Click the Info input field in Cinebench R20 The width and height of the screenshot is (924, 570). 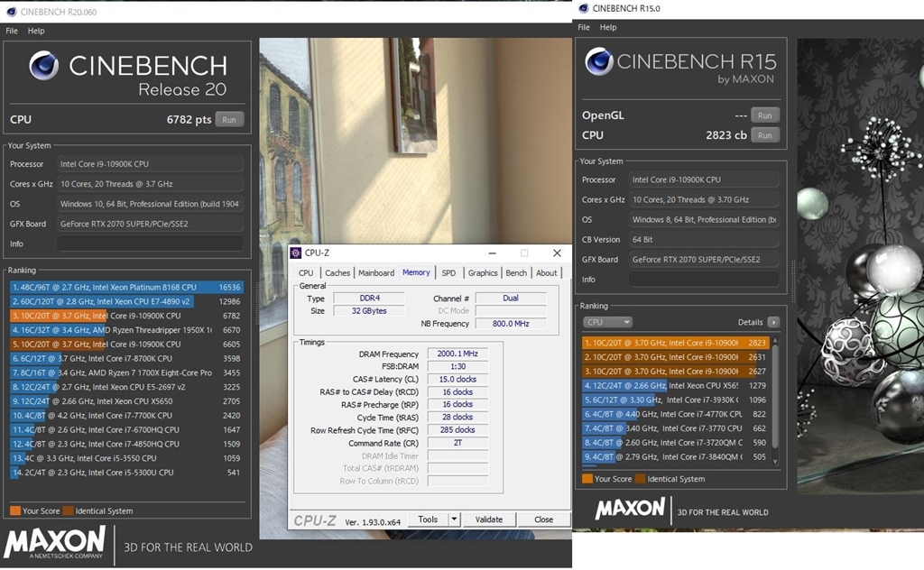(x=151, y=244)
